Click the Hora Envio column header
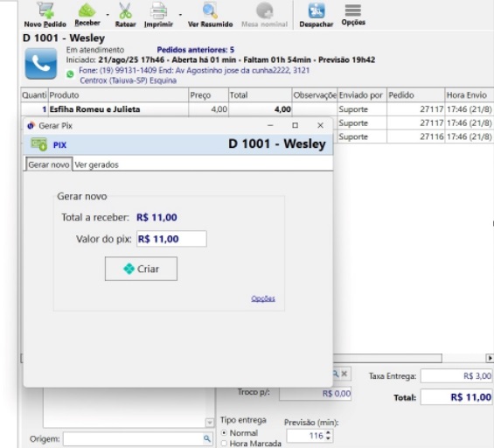Screen dimensions: 494x448 tap(470, 94)
